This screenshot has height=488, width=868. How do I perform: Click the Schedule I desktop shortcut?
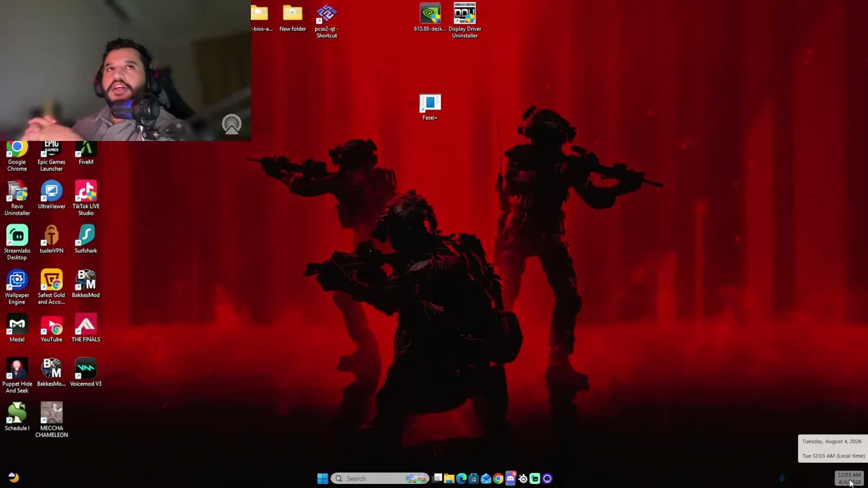pos(17,417)
